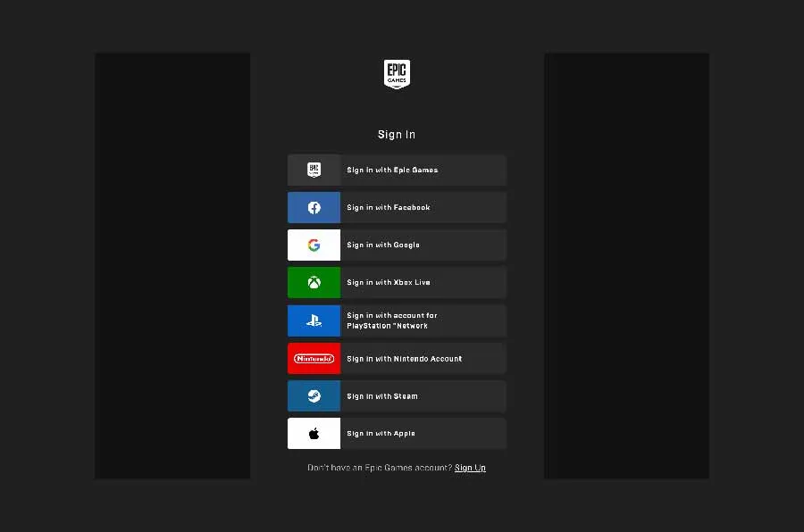This screenshot has width=804, height=532.
Task: Click the red Nintendo logo tile
Action: point(314,358)
